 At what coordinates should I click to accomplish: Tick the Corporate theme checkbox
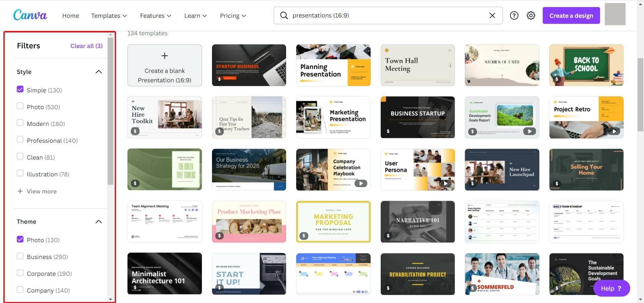pyautogui.click(x=20, y=273)
